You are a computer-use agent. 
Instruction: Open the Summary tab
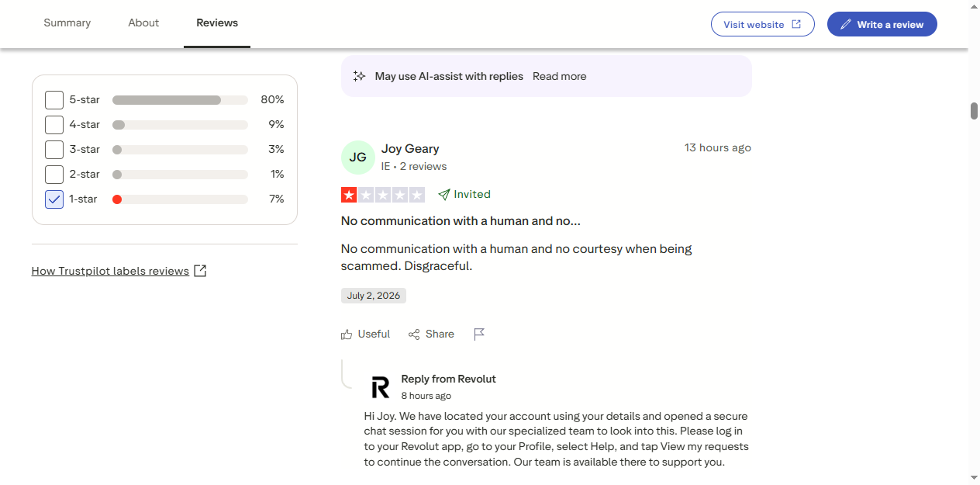(x=67, y=23)
